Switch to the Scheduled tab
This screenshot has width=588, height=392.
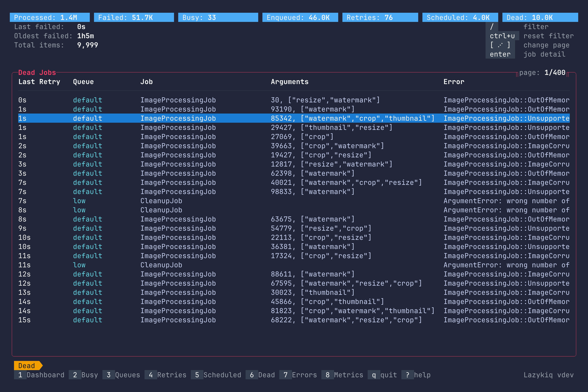tap(216, 375)
